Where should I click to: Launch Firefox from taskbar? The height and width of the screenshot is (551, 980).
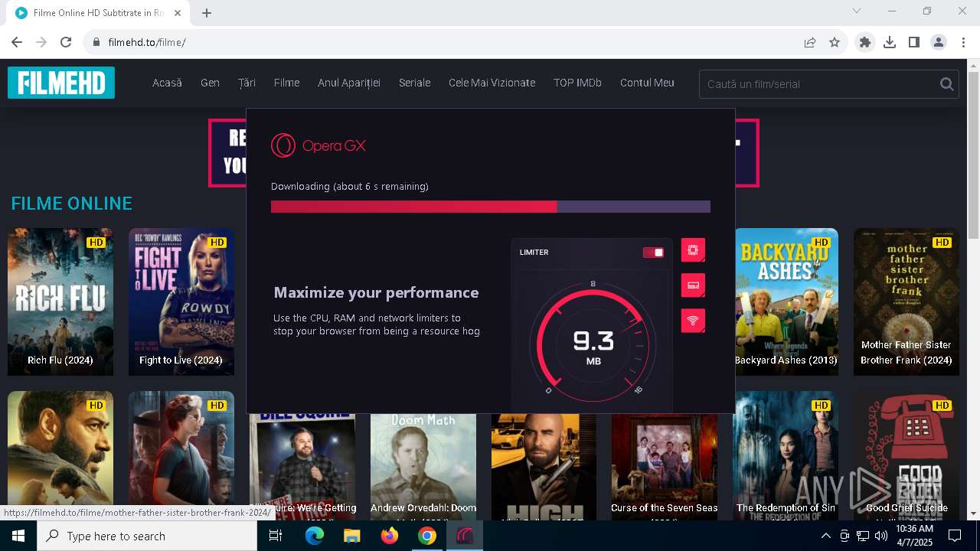pyautogui.click(x=390, y=536)
